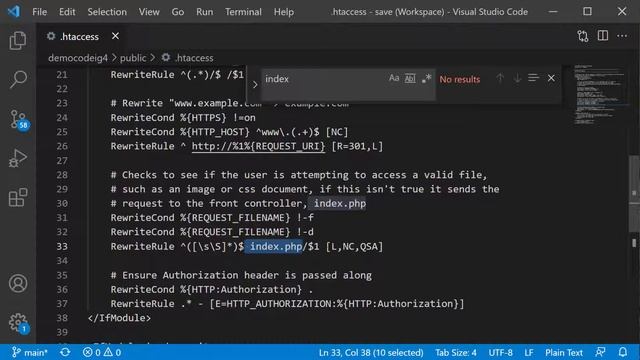Click the VS Code logo icon

[13, 11]
